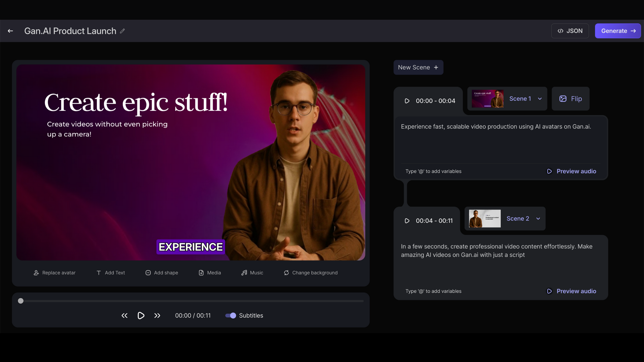Select the Add shape tool
This screenshot has width=644, height=362.
click(162, 273)
